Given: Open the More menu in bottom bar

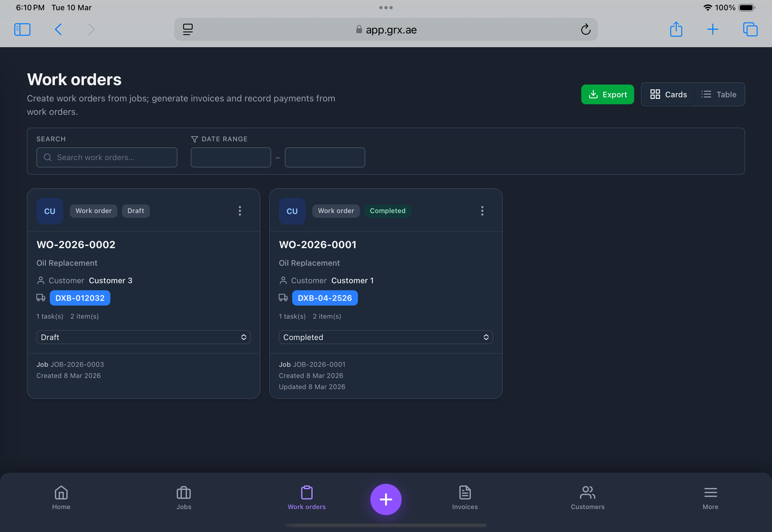Looking at the screenshot, I should tap(710, 499).
